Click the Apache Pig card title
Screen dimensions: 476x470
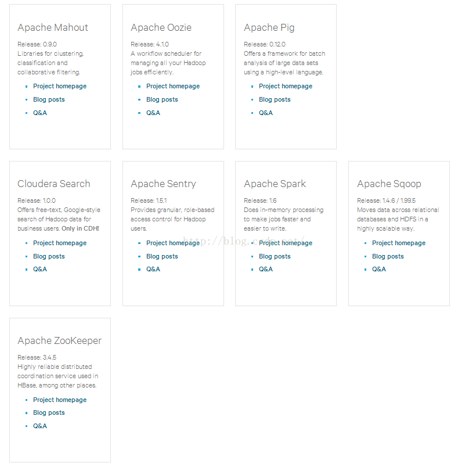point(269,28)
